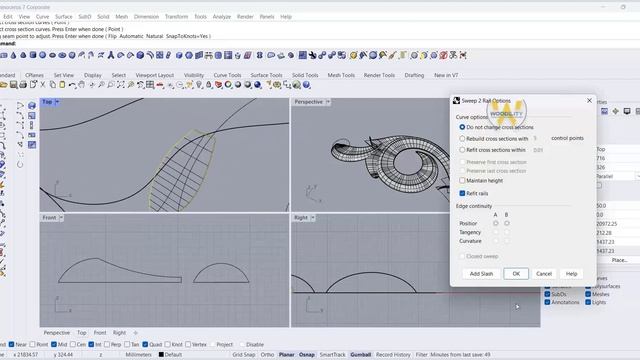Click the monitor icon in Properties panel

[627, 111]
